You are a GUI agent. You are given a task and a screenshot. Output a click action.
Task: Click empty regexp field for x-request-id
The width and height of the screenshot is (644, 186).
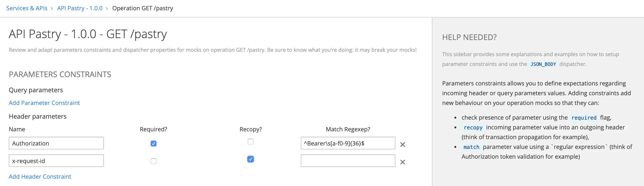[348, 161]
